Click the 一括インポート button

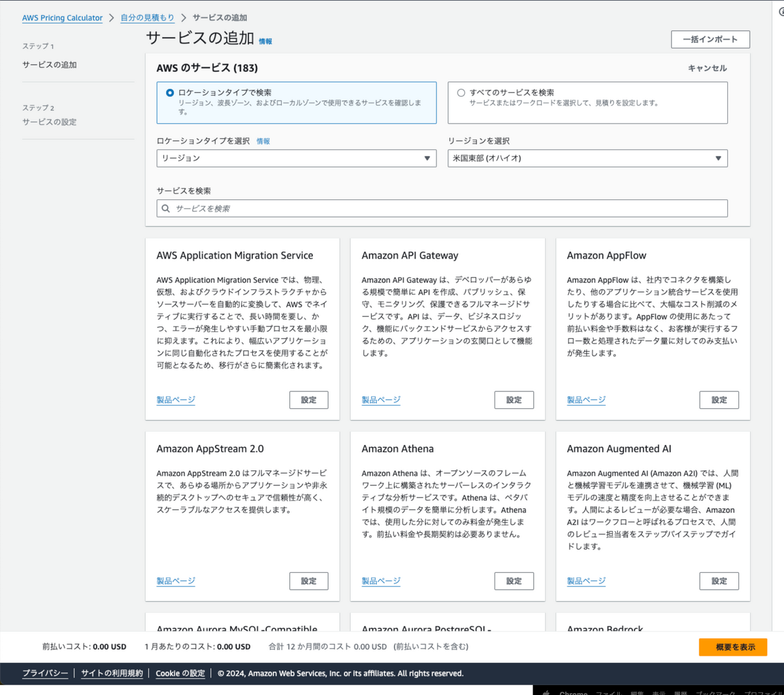pyautogui.click(x=710, y=39)
